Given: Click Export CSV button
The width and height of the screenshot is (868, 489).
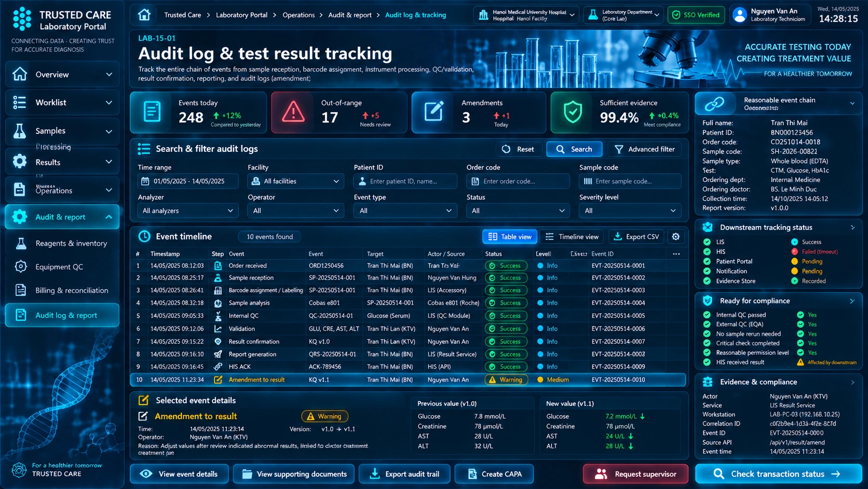Looking at the screenshot, I should coord(636,236).
